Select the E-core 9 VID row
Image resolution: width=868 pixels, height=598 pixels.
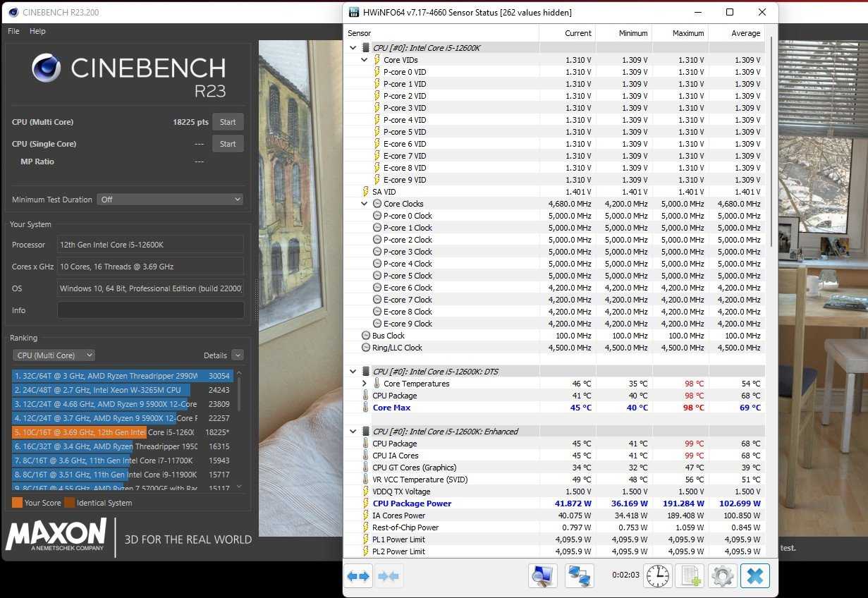(x=554, y=180)
